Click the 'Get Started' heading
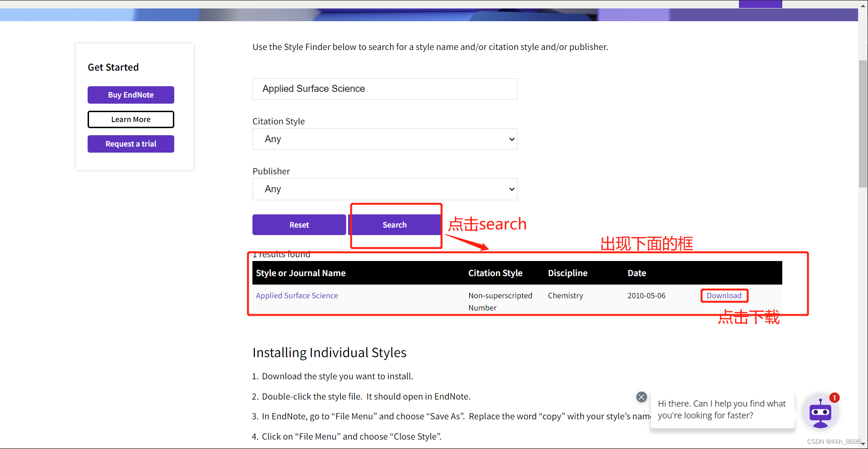This screenshot has width=868, height=449. click(x=113, y=67)
